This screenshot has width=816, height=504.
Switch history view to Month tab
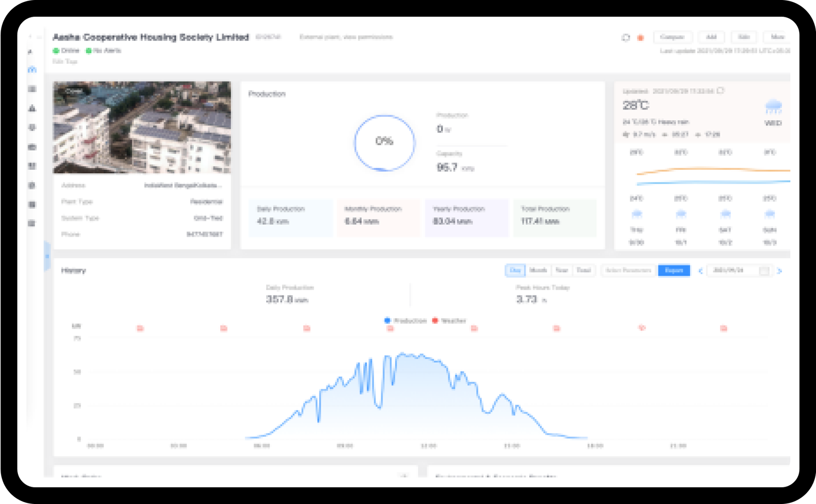[538, 271]
